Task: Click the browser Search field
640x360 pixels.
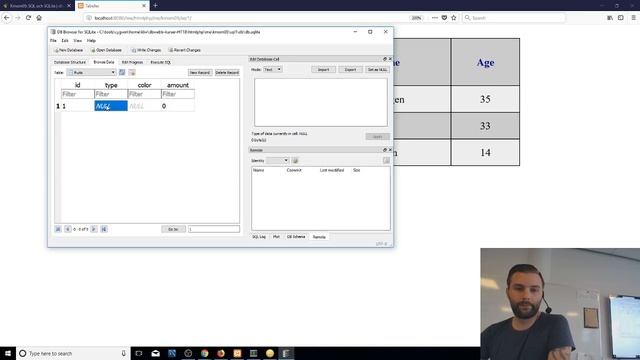Action: [x=514, y=18]
